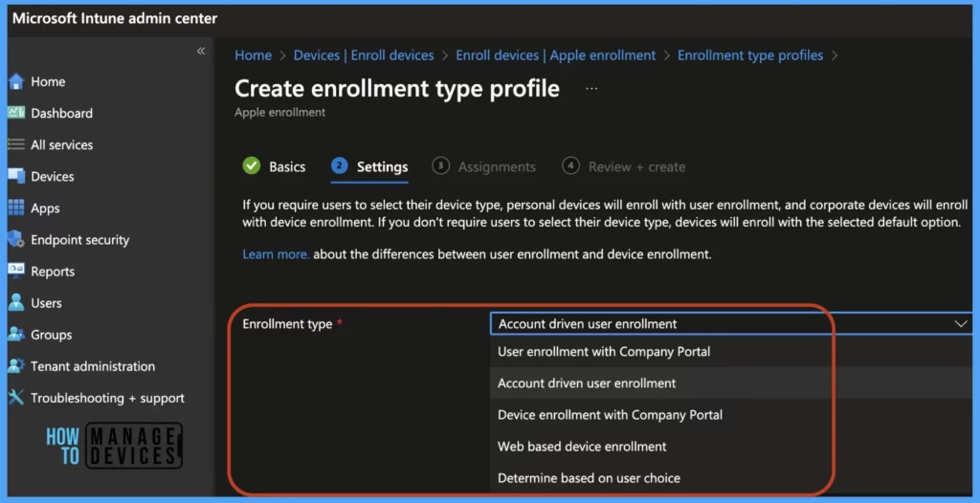Go to Enrollment type profiles breadcrumb
This screenshot has height=503, width=980.
[x=750, y=55]
